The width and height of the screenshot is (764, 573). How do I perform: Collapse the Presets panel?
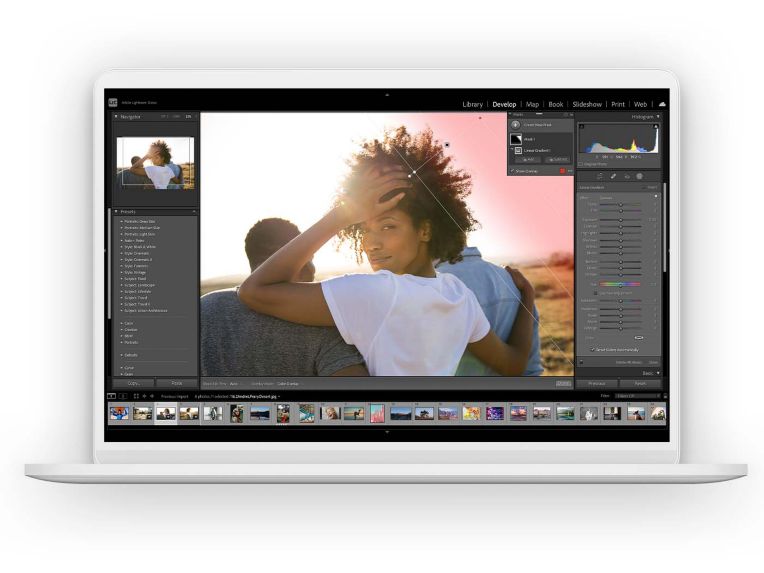point(114,212)
